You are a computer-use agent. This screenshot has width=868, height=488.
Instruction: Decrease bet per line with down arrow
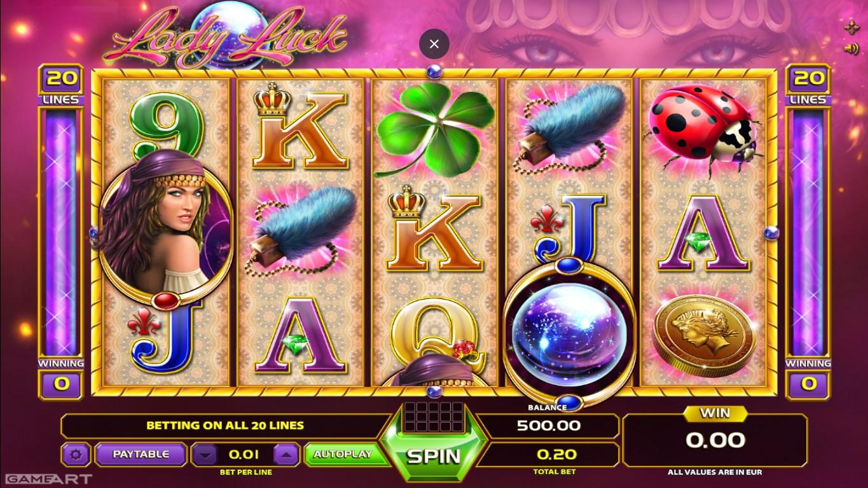204,454
